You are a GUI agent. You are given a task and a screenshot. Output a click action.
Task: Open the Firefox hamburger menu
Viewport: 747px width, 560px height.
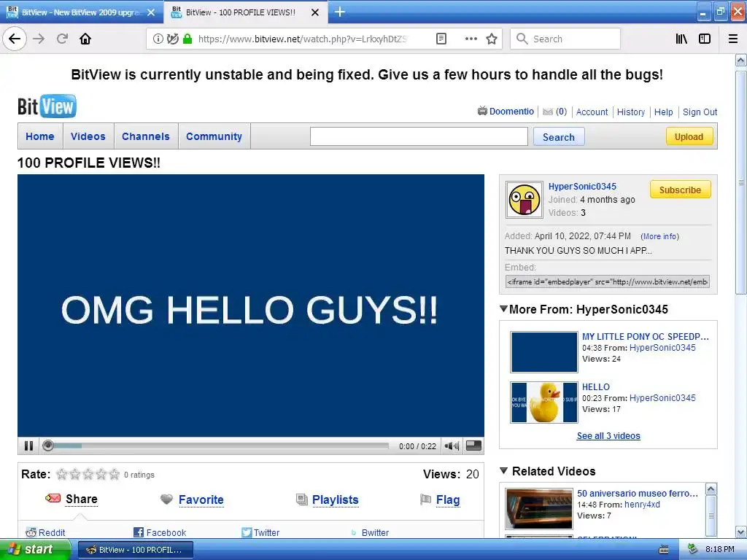pos(733,39)
